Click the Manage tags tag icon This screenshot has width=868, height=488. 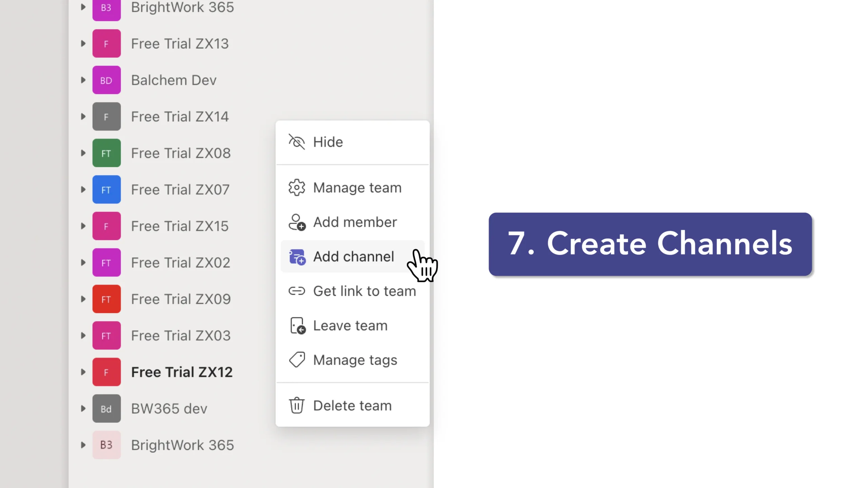coord(297,360)
